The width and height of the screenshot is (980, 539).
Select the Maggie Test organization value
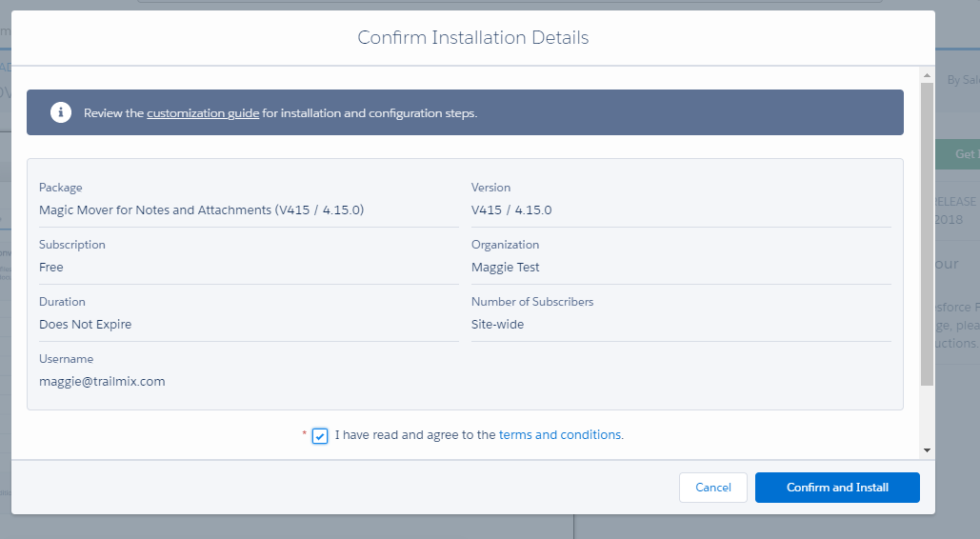click(x=505, y=268)
